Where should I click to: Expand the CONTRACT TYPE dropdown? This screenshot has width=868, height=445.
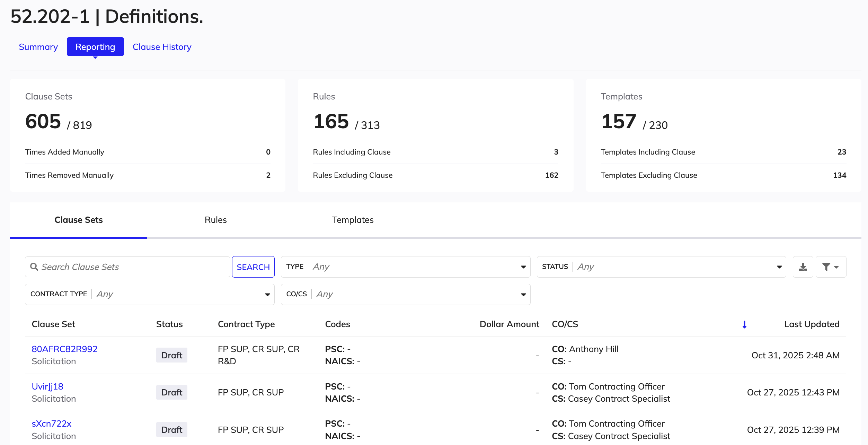point(150,294)
